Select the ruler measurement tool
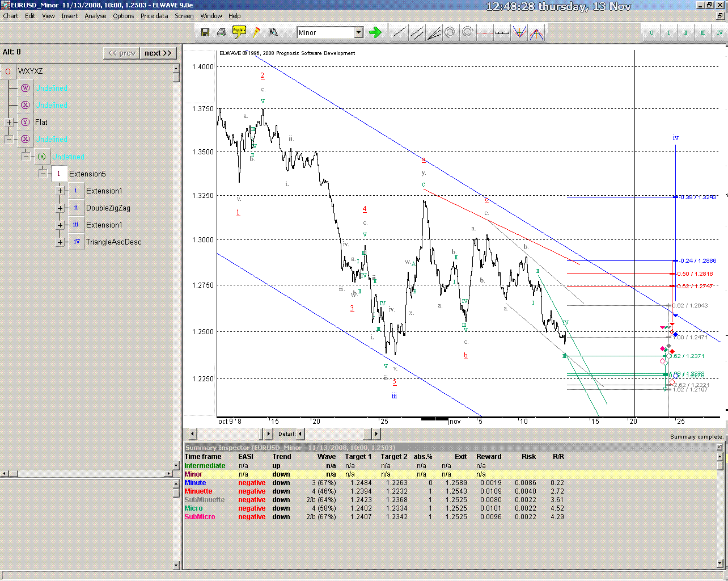This screenshot has height=581, width=728. [502, 33]
